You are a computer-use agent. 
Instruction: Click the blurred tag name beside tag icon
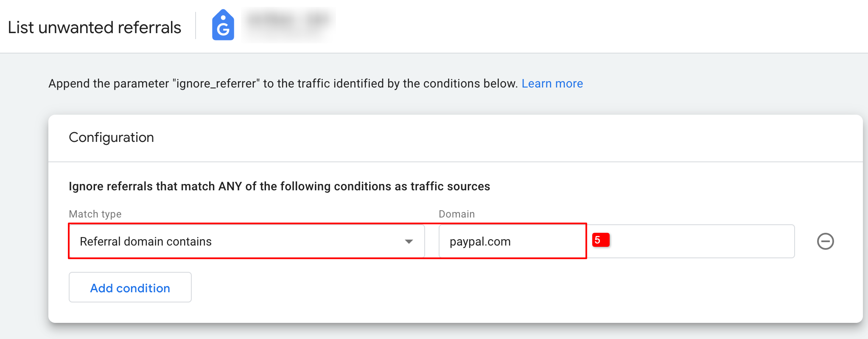coord(288,21)
